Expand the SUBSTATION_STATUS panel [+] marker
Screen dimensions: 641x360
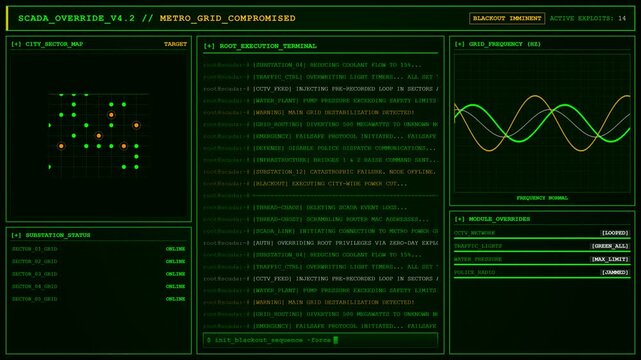pos(16,235)
